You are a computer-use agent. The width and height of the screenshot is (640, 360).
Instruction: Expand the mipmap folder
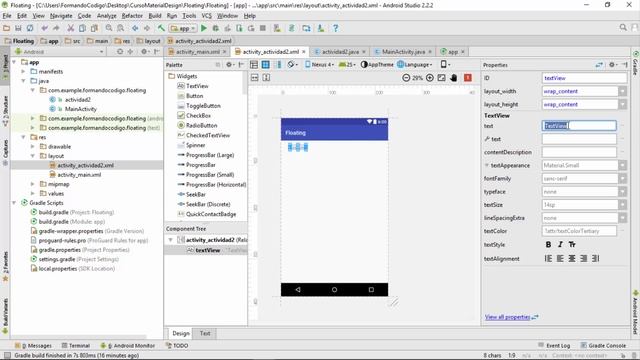[33, 184]
